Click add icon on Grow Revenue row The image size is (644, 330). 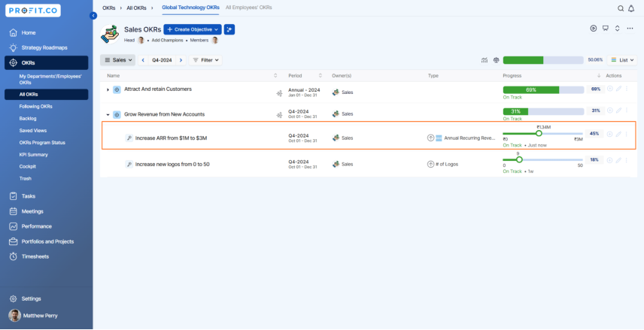point(610,111)
